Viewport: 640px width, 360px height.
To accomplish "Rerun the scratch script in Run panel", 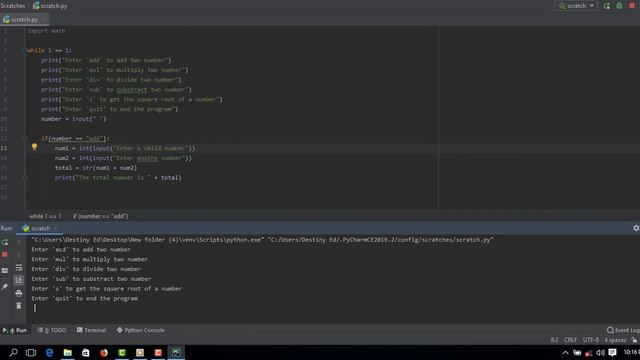I will pyautogui.click(x=5, y=242).
